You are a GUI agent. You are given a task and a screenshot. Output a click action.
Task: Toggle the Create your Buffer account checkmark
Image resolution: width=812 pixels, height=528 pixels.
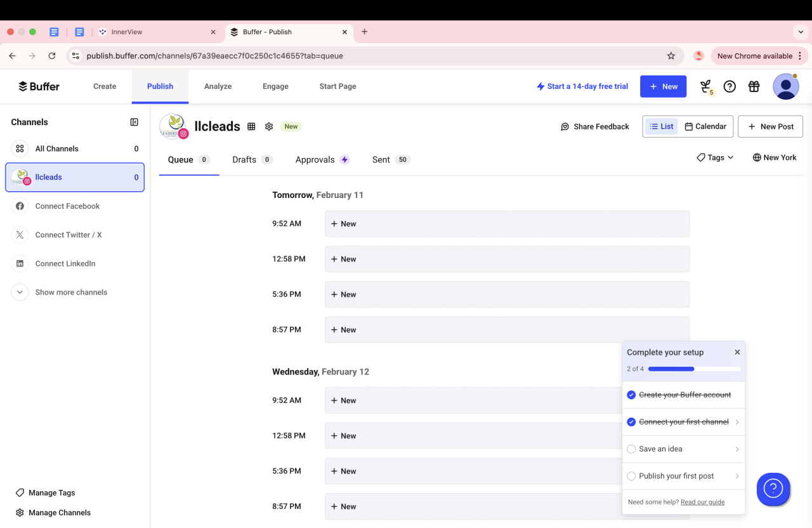[631, 395]
